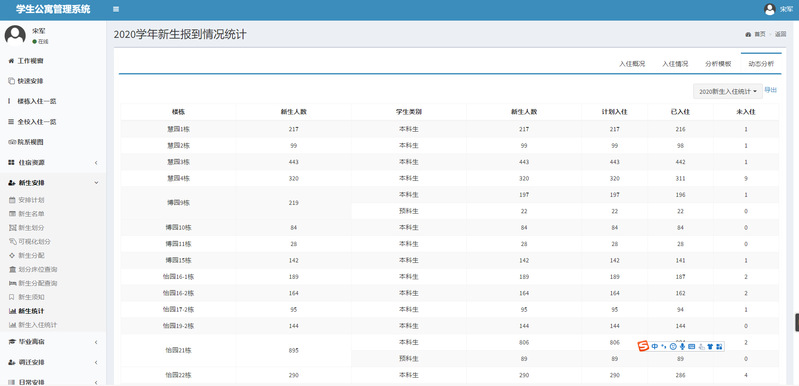This screenshot has height=386, width=799.
Task: Collapse the 新生安排 sidebar section
Action: tap(53, 183)
